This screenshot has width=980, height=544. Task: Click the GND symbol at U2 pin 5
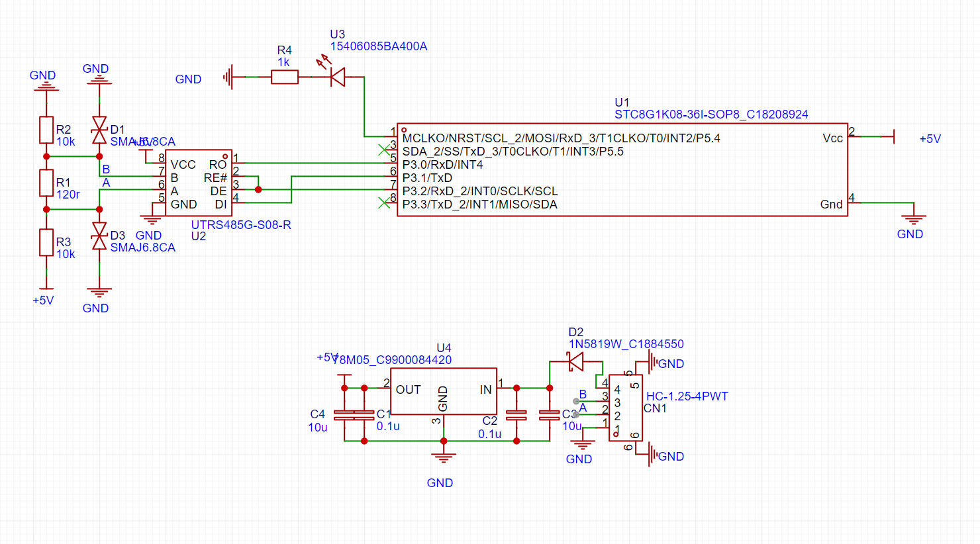152,220
